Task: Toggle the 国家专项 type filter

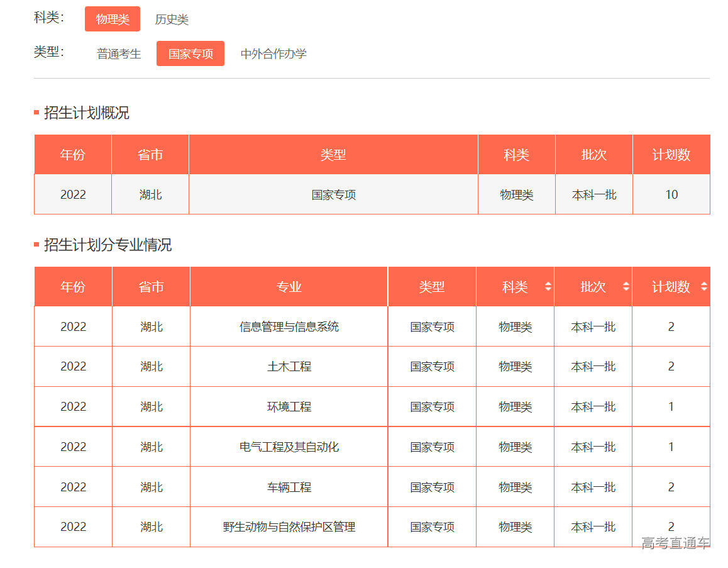Action: pos(190,53)
